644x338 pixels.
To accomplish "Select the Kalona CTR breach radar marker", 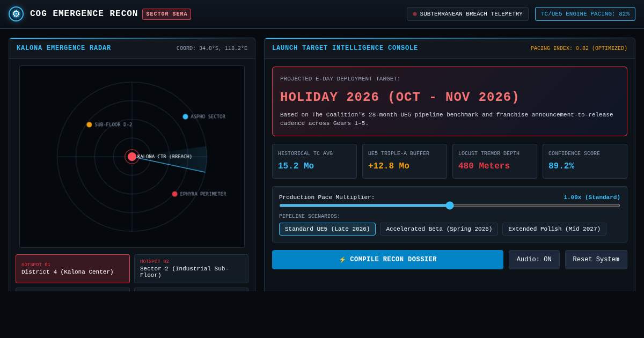I will tap(132, 157).
